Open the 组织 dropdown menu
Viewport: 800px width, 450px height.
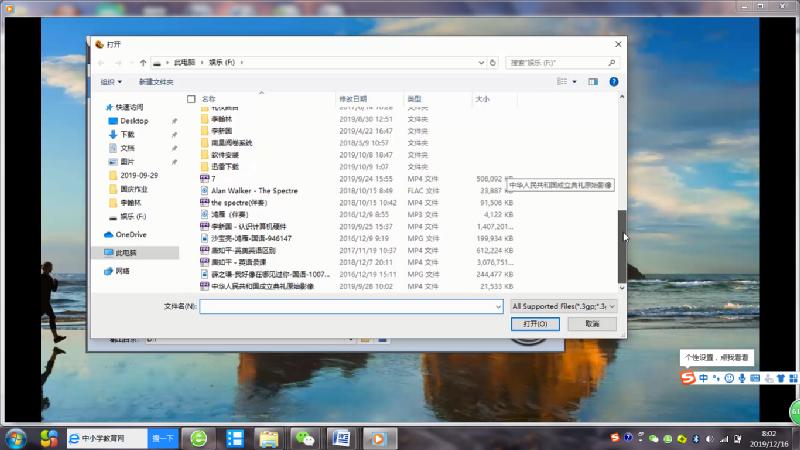tap(111, 81)
